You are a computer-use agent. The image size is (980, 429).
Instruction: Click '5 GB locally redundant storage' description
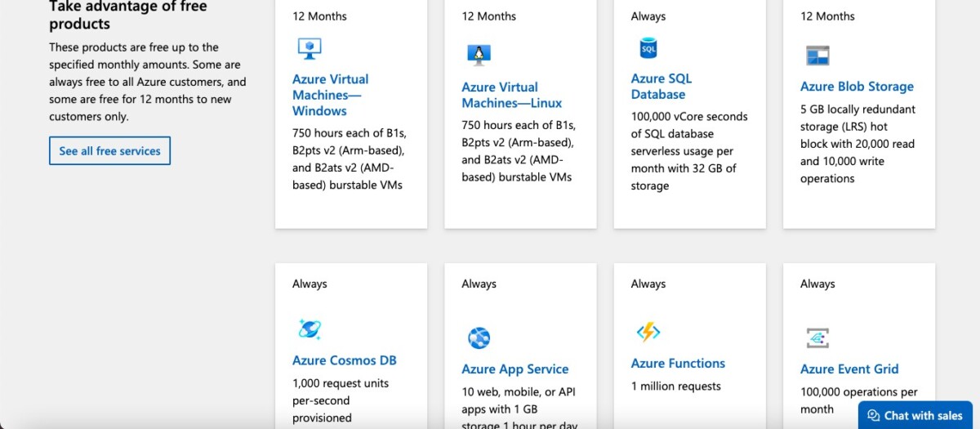point(858,144)
